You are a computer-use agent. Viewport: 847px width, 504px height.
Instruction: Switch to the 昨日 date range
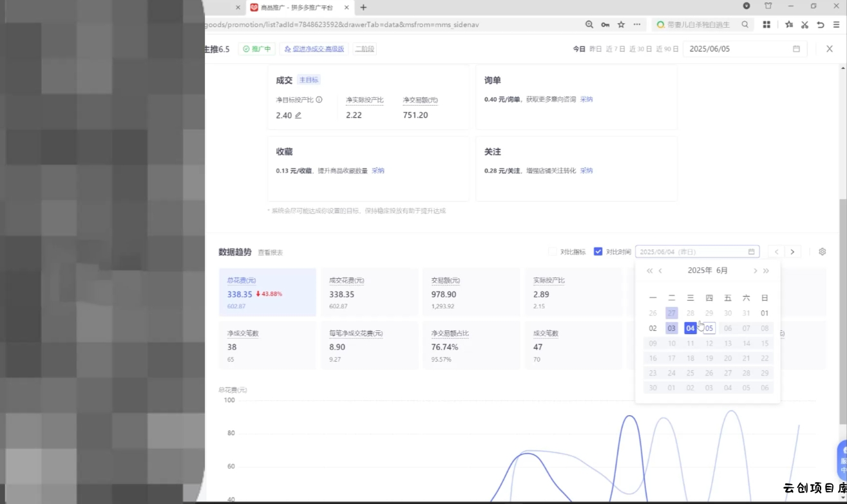coord(595,49)
